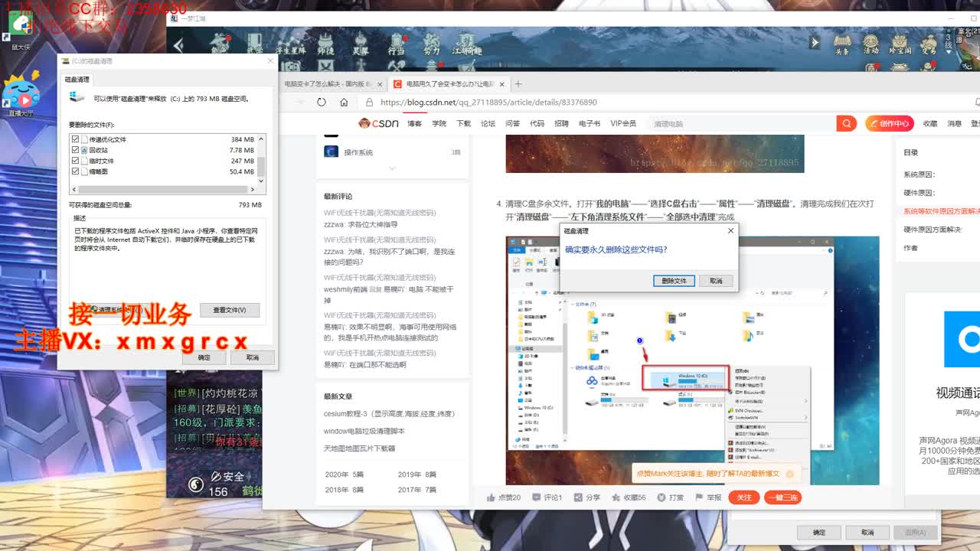
Task: Go to browser home page
Action: pos(344,102)
